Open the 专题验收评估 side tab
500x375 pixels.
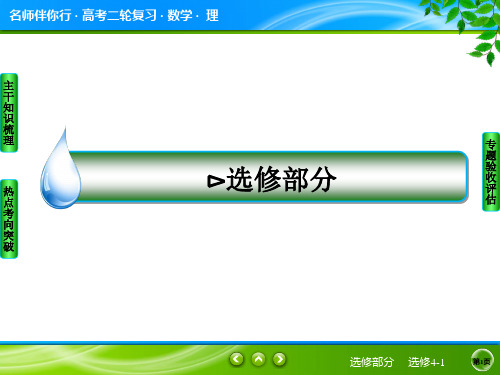tap(491, 172)
